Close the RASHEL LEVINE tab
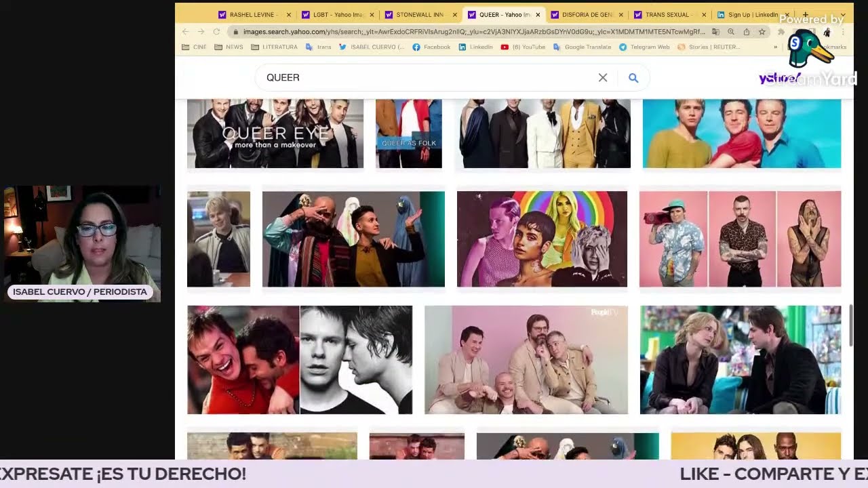 [x=289, y=14]
